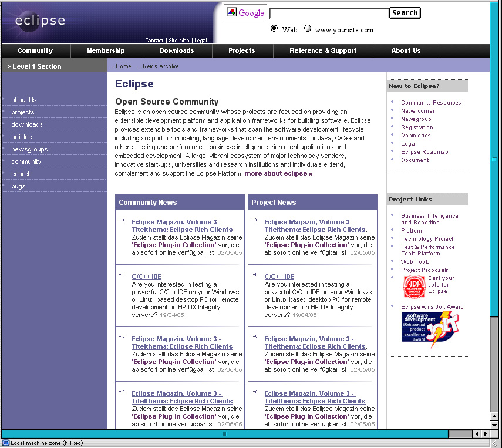Click the Registration link
Image resolution: width=502 pixels, height=448 pixels.
click(x=417, y=127)
